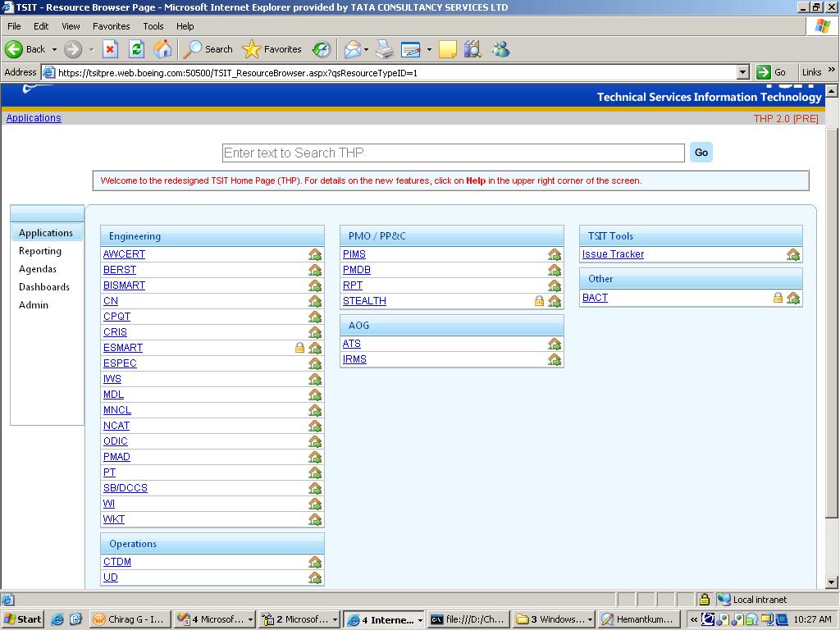Open the History icon in toolbar
840x630 pixels.
pyautogui.click(x=322, y=49)
